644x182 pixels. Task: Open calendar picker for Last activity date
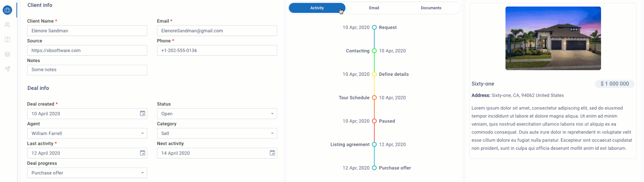tap(143, 153)
